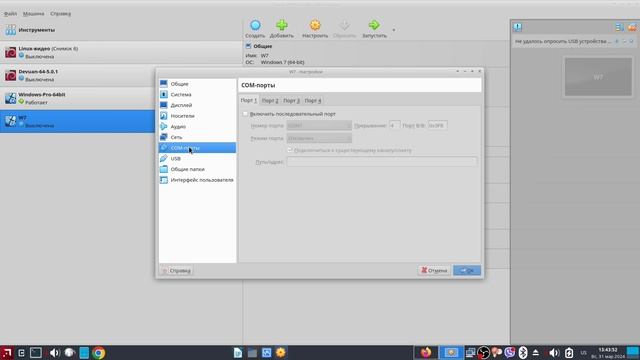Click the Справка button in settings dialog
The width and height of the screenshot is (640, 360).
point(176,270)
